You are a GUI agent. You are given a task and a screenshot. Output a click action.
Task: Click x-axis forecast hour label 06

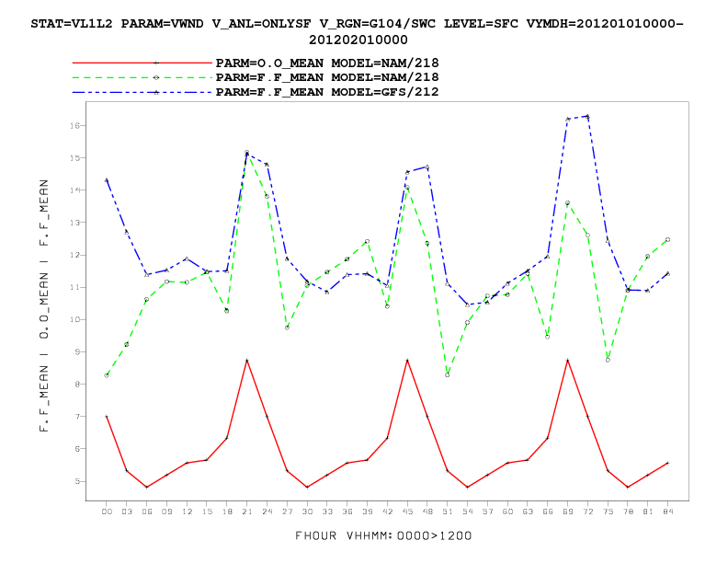tap(147, 511)
